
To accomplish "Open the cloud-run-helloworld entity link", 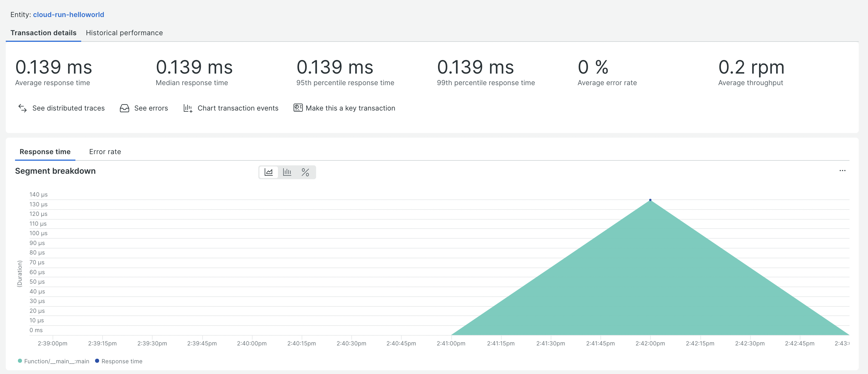I will click(x=68, y=14).
